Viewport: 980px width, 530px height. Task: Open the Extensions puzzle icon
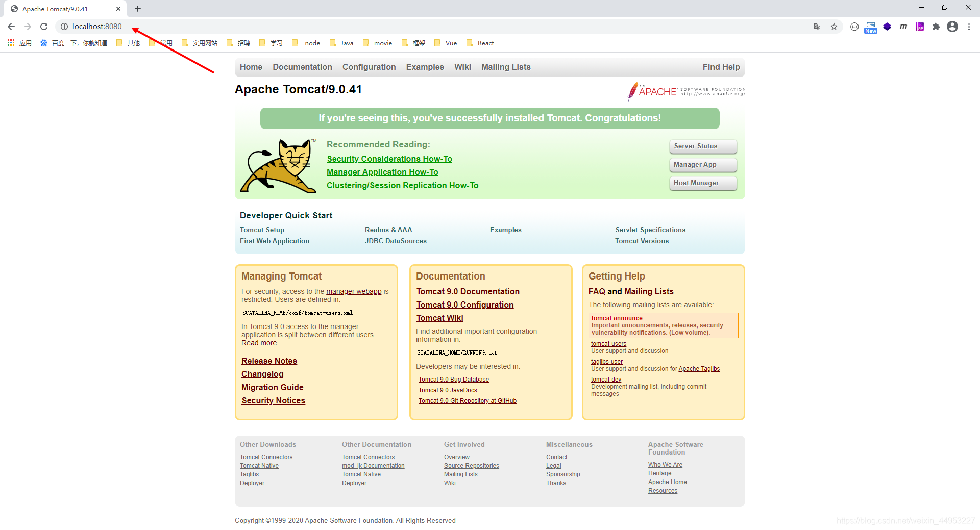pyautogui.click(x=936, y=27)
